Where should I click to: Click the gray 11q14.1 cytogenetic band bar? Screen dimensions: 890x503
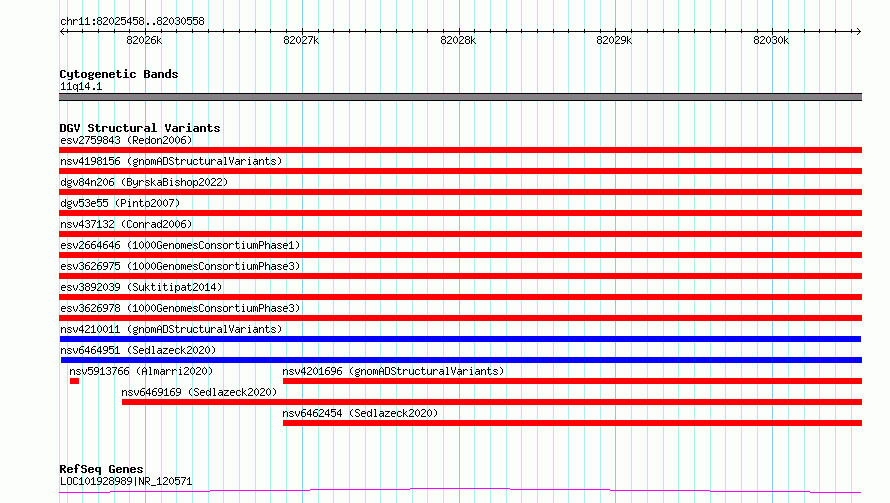(x=460, y=97)
